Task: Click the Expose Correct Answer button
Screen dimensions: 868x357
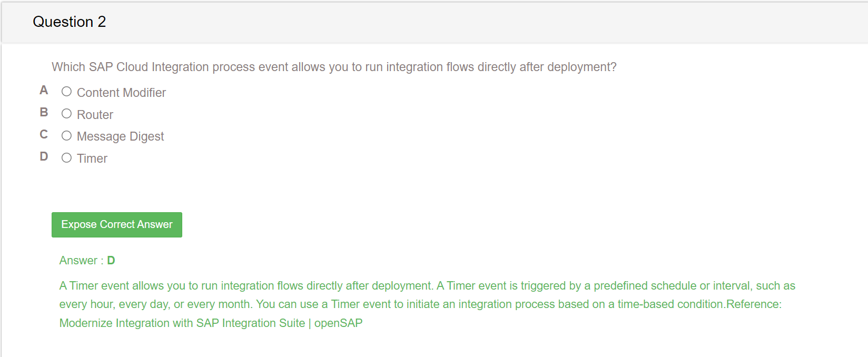Action: (117, 225)
